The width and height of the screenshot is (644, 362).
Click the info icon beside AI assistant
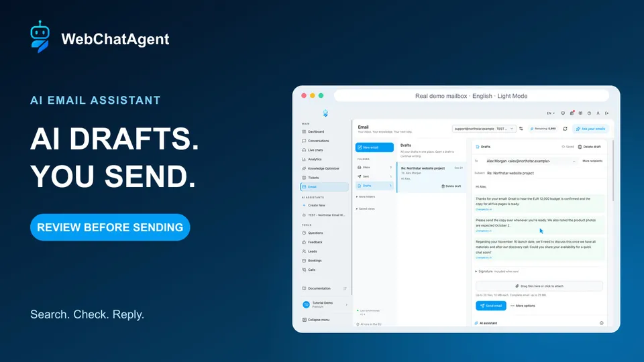pyautogui.click(x=602, y=323)
